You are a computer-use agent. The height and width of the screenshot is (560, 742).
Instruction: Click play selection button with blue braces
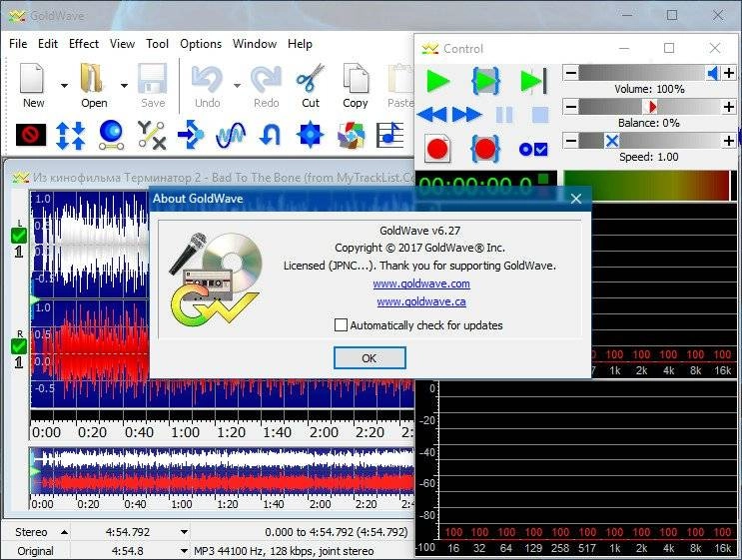[x=486, y=81]
